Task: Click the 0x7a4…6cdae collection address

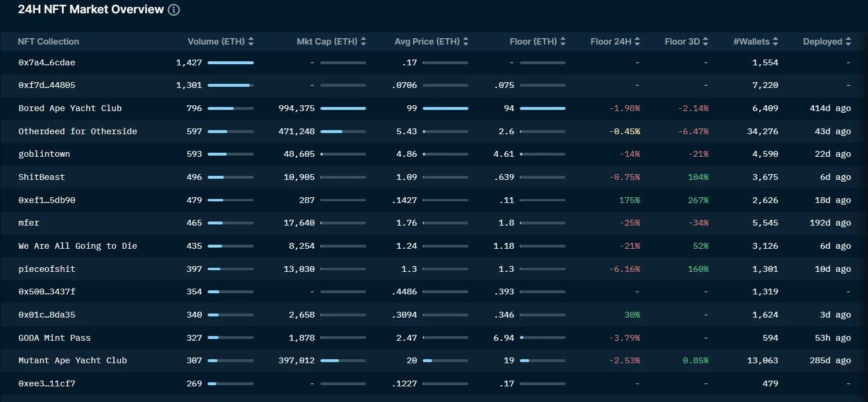Action: tap(47, 62)
